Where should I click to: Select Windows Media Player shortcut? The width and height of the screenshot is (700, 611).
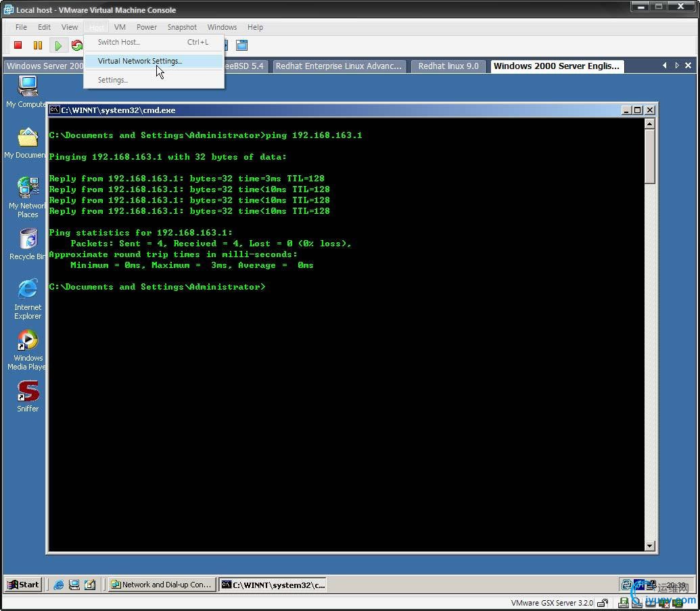pyautogui.click(x=28, y=350)
